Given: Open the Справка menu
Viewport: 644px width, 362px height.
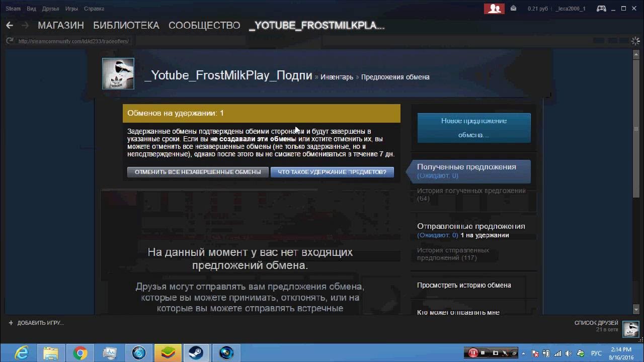Looking at the screenshot, I should (94, 9).
